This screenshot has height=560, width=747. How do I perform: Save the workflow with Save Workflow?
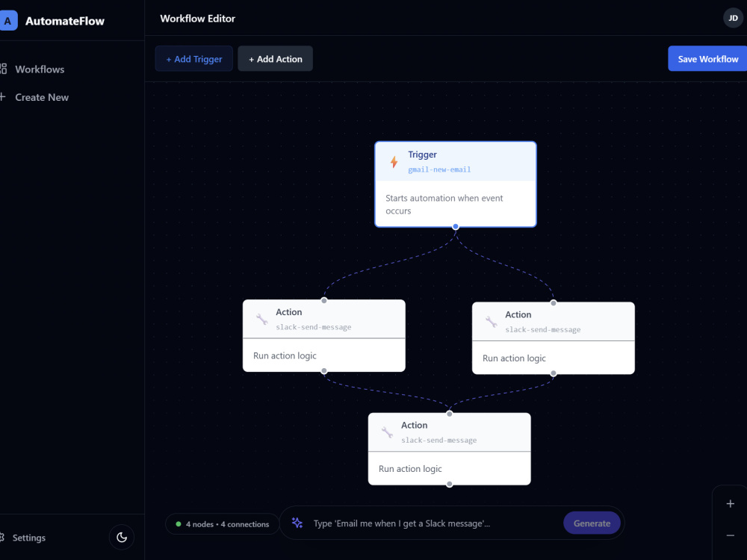pyautogui.click(x=707, y=58)
